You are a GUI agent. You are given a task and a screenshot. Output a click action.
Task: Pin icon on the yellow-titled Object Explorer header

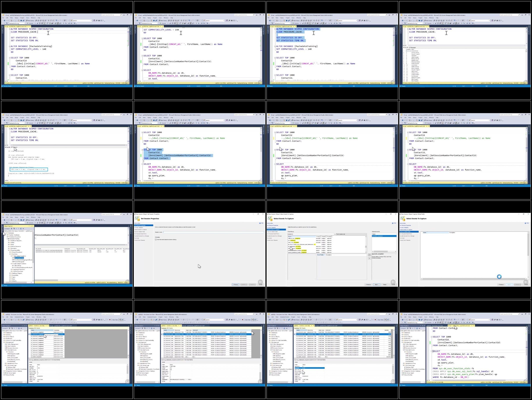[31, 226]
